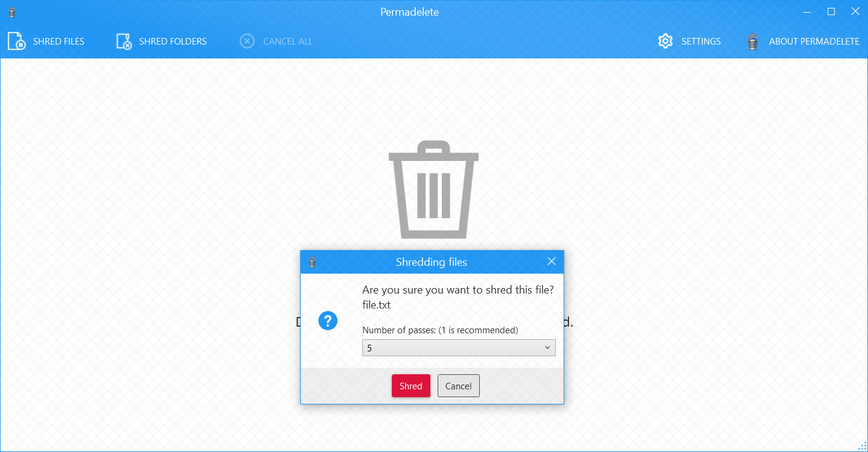Open the ABOUT PERMADELETE text
The image size is (868, 452).
(814, 42)
